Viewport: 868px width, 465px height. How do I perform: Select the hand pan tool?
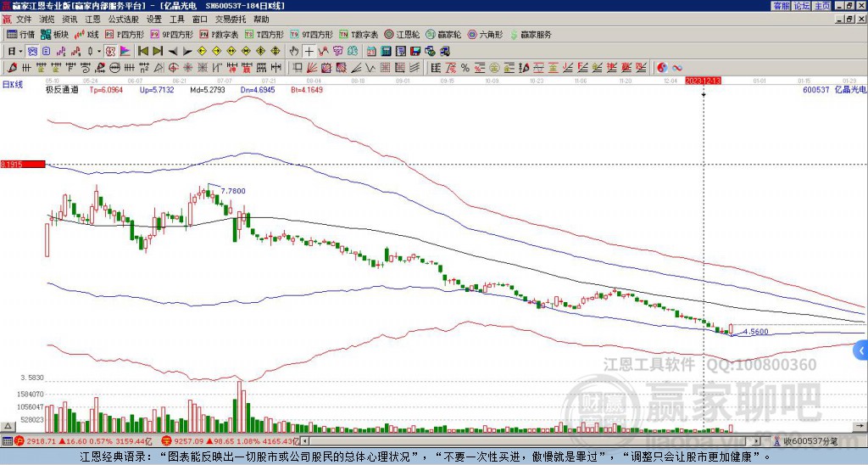coord(293,52)
